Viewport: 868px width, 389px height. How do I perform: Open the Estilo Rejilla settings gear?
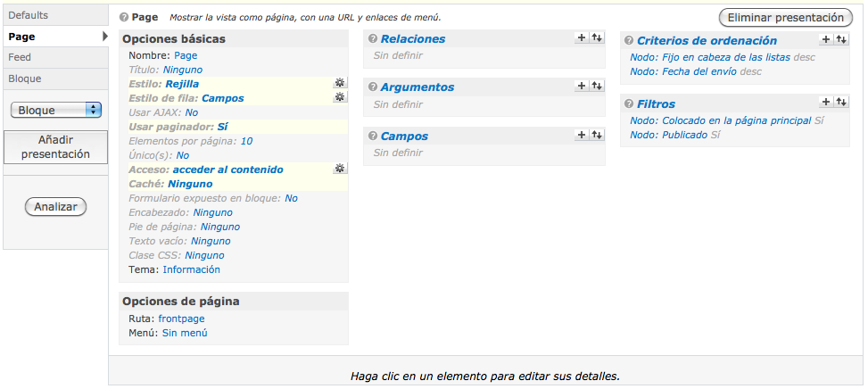coord(340,83)
